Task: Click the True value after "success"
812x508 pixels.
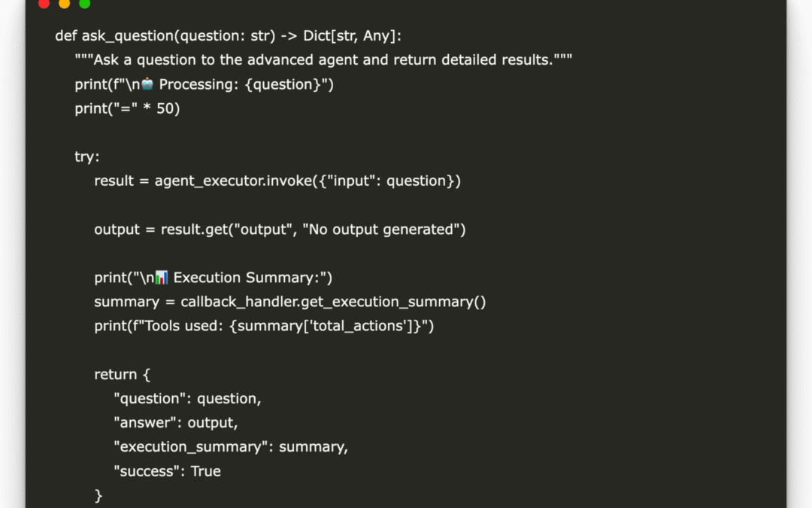Action: click(x=206, y=471)
